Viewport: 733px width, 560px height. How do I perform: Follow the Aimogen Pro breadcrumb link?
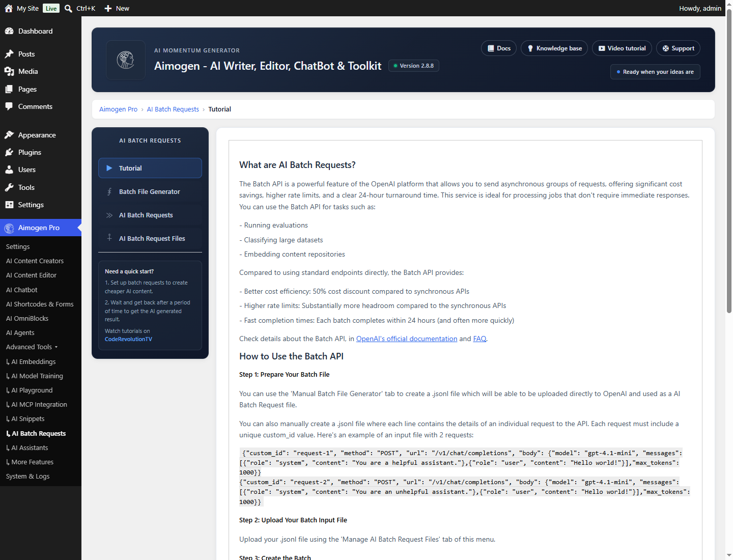point(118,109)
